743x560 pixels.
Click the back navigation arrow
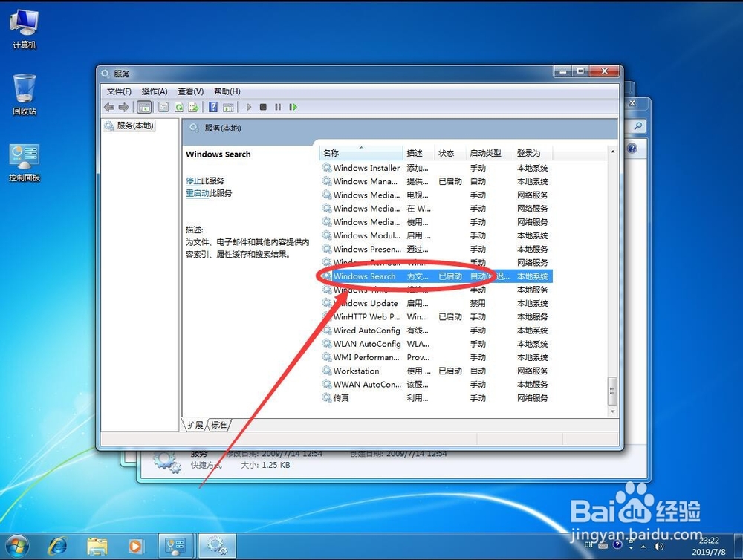pos(108,107)
